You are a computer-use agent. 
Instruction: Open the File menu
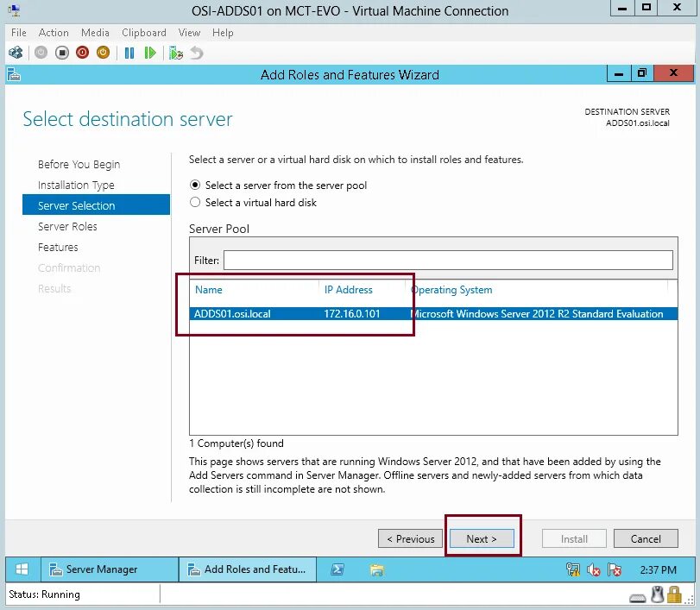pos(19,33)
